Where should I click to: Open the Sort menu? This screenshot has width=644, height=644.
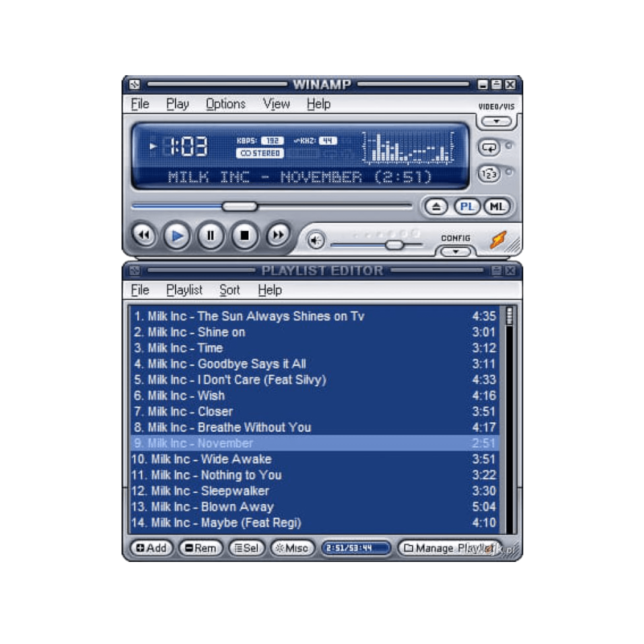click(x=229, y=290)
